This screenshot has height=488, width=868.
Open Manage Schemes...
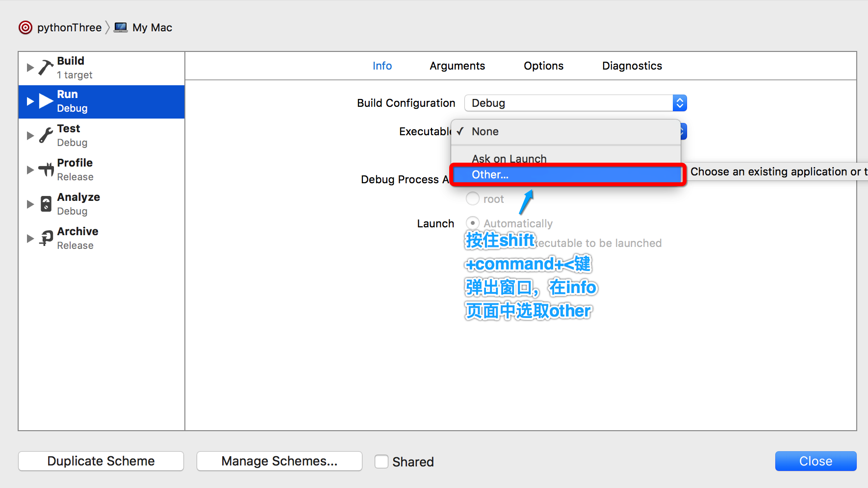(280, 461)
